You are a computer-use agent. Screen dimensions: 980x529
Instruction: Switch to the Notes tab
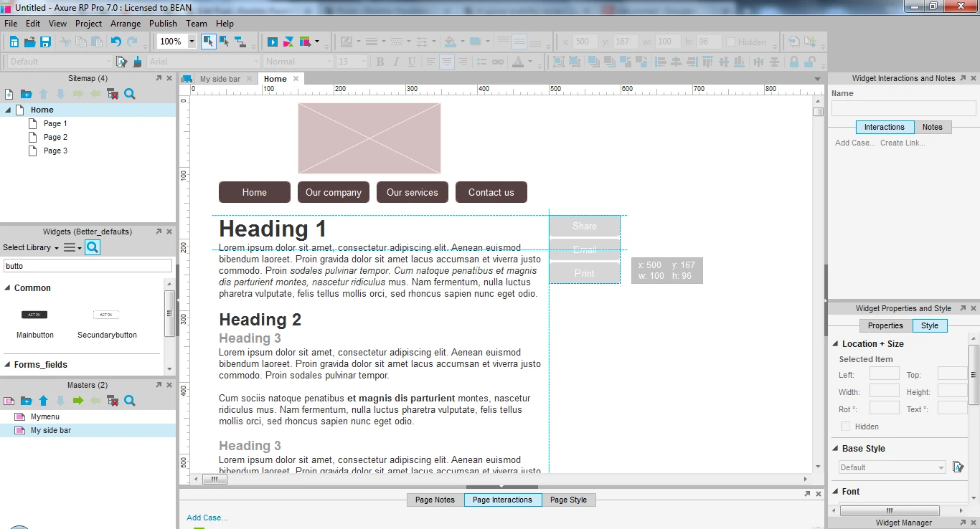[x=932, y=127]
